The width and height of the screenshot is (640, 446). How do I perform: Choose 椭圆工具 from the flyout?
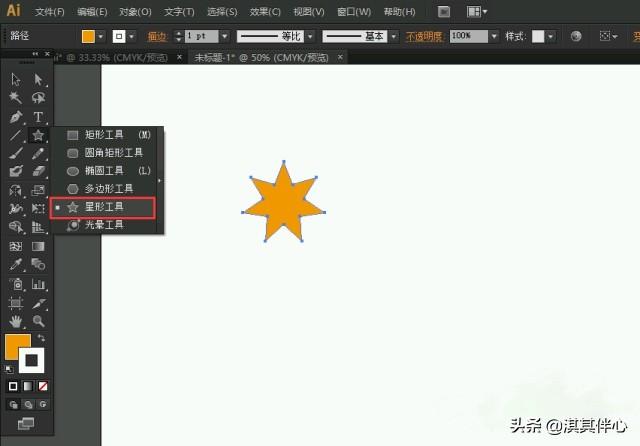(104, 171)
